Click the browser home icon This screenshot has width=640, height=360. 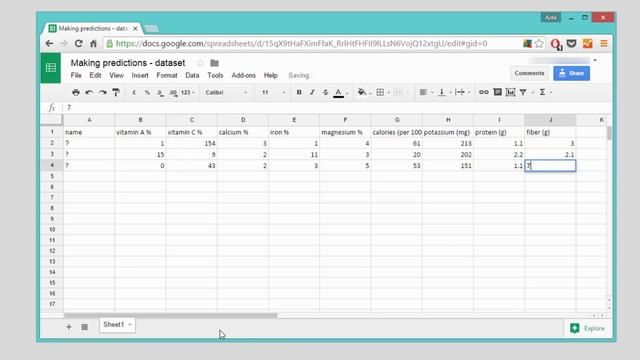click(x=93, y=44)
